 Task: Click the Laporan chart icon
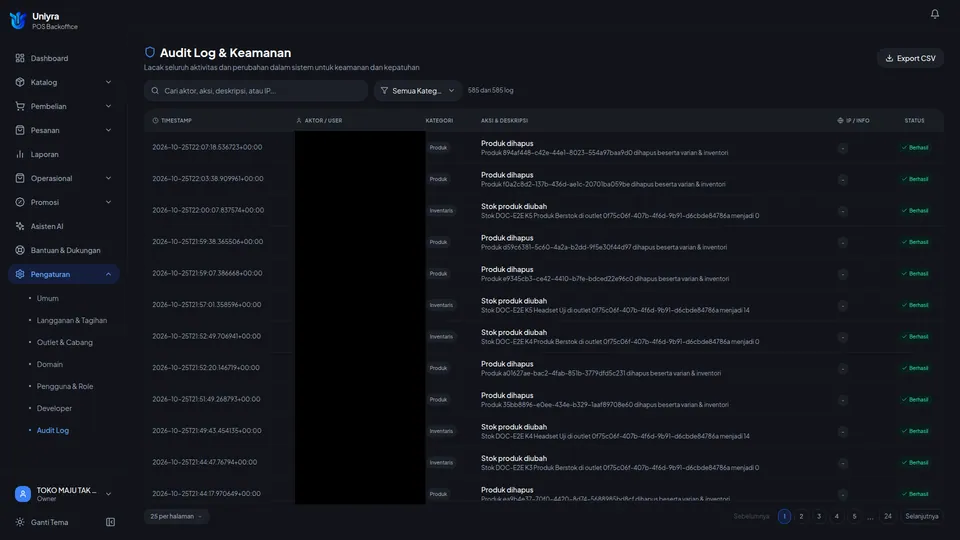click(x=20, y=154)
